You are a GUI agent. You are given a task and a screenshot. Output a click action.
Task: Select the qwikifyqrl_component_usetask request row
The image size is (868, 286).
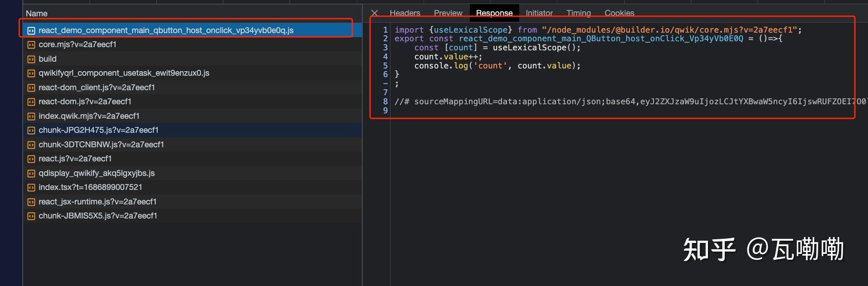[124, 73]
